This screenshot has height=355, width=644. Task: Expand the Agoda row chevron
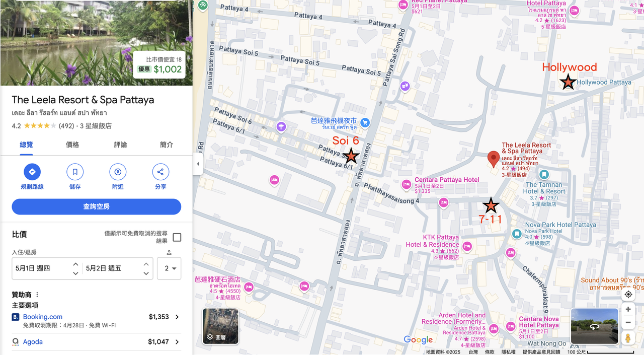coord(177,342)
